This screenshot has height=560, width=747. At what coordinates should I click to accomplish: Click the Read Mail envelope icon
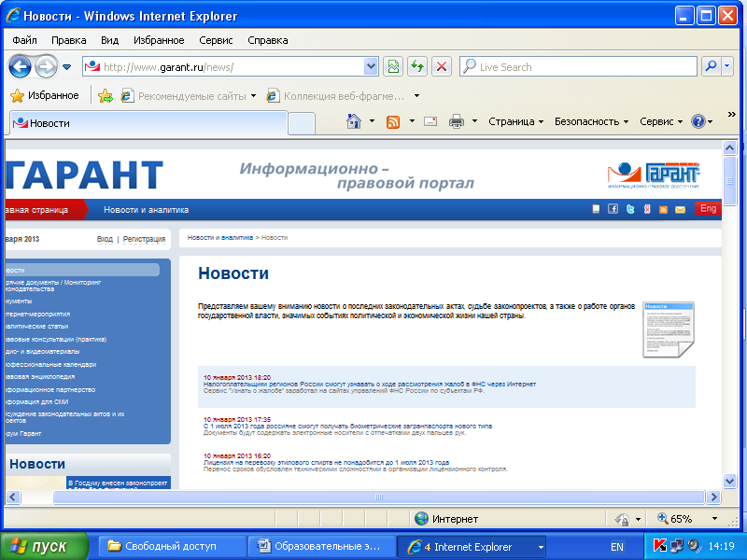click(430, 121)
